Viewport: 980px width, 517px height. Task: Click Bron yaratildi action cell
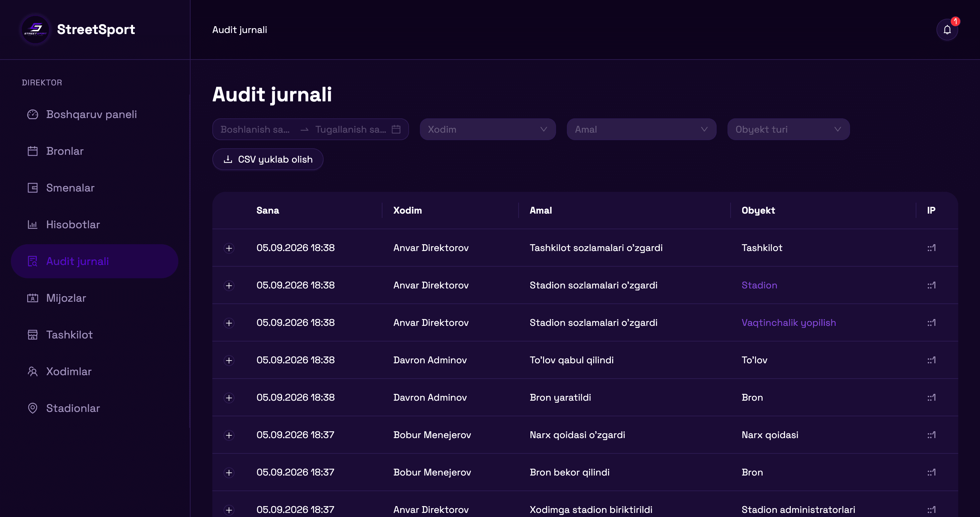click(x=560, y=398)
